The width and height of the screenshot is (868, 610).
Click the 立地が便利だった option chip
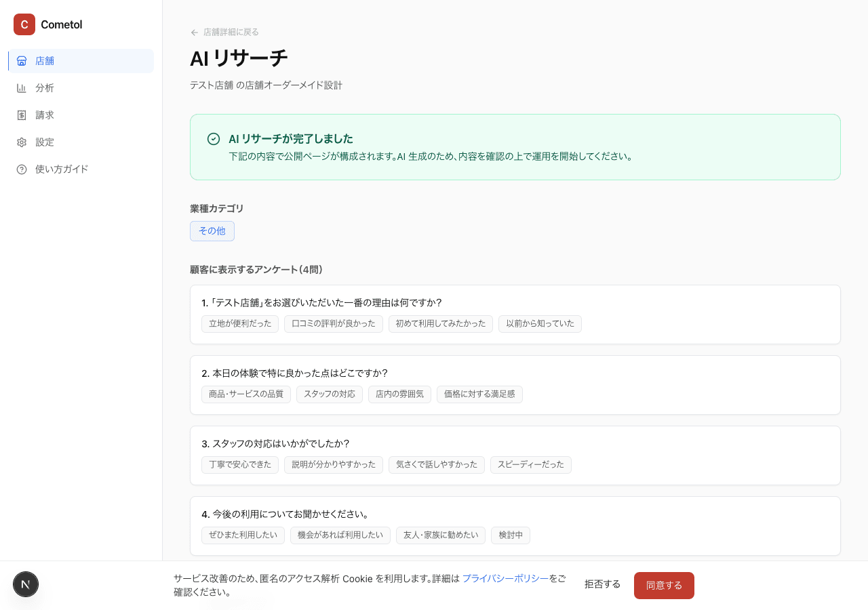[x=240, y=324]
